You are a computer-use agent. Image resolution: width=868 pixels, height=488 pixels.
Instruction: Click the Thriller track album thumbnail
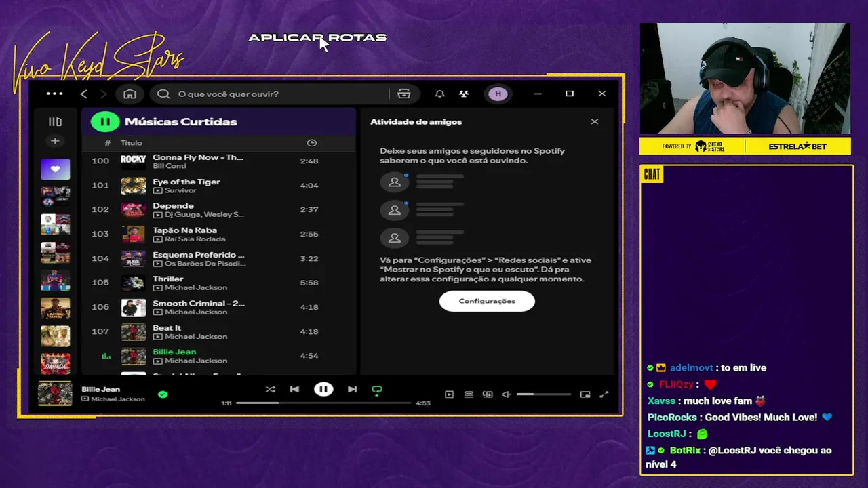tap(134, 283)
